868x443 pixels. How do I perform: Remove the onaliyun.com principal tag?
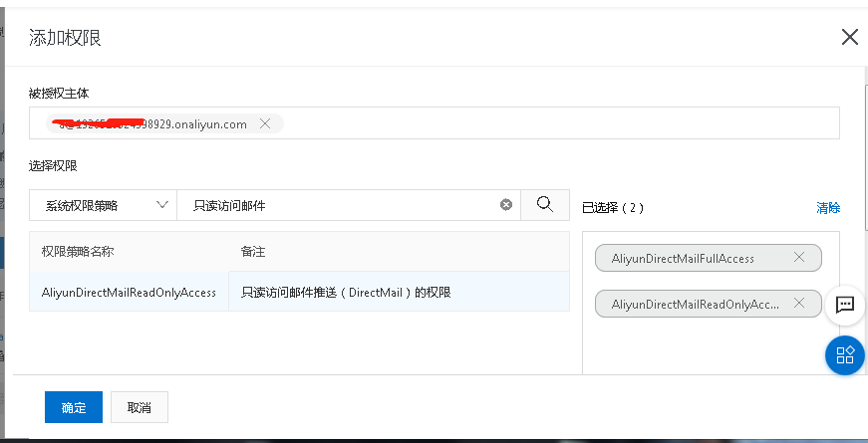[265, 124]
